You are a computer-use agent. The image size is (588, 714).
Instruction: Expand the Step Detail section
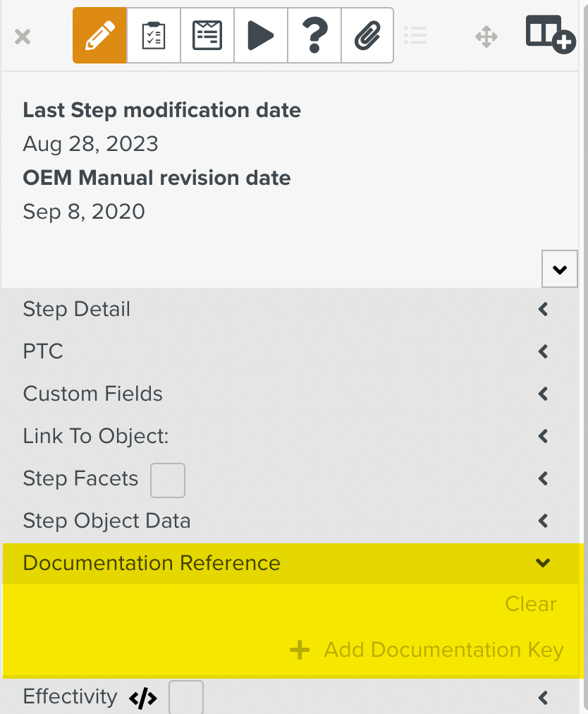pos(290,309)
